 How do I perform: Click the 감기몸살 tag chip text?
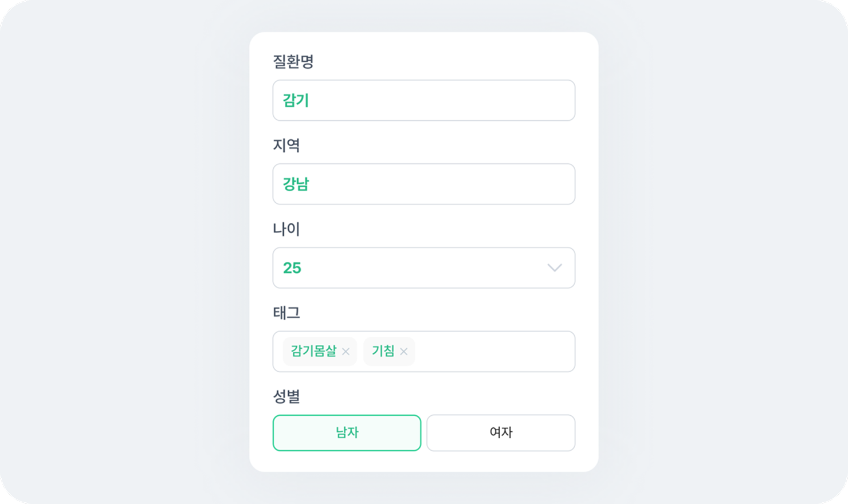[313, 351]
